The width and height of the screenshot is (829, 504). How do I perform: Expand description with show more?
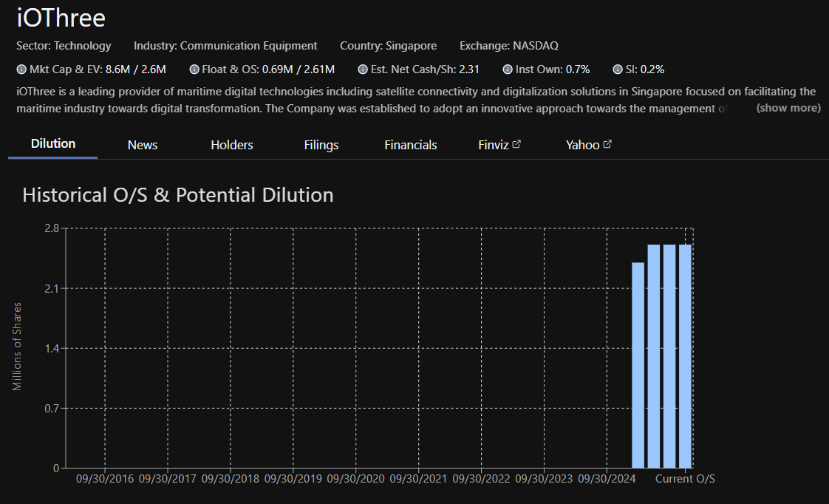click(788, 108)
